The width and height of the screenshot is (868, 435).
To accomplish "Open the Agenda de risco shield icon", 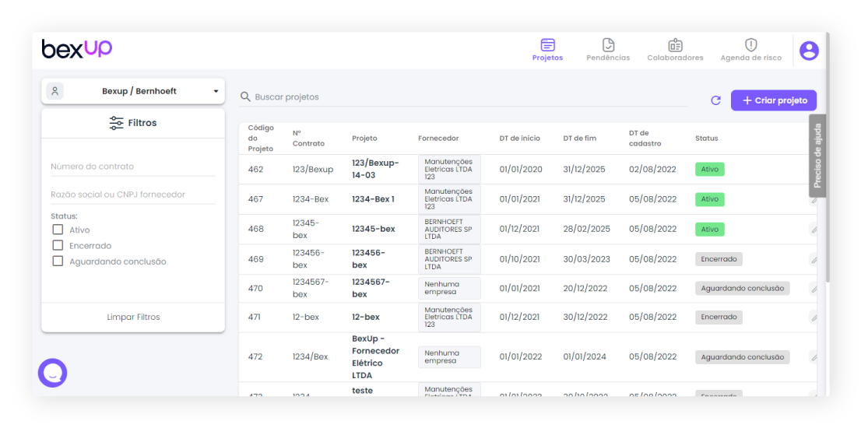I will (x=750, y=45).
